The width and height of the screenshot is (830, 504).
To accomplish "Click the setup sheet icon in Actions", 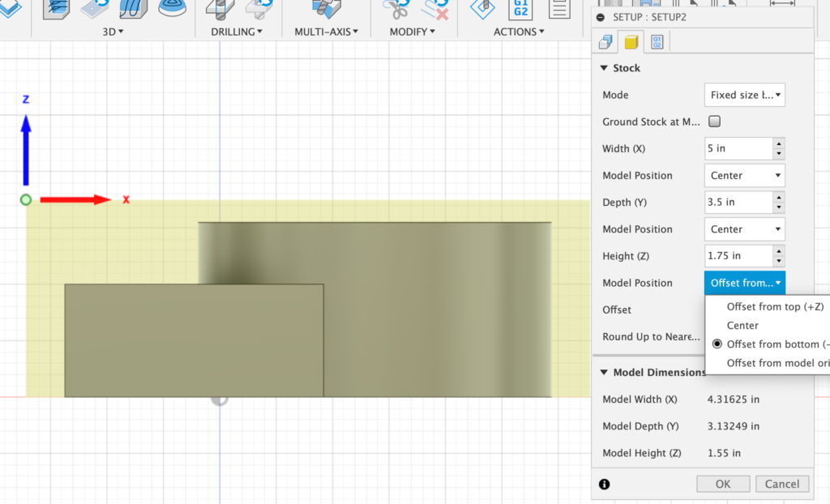I will pos(558,8).
